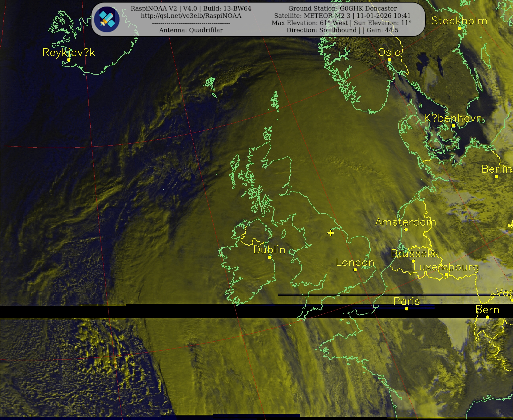Click the København map label
The height and width of the screenshot is (420, 513).
pyautogui.click(x=453, y=118)
